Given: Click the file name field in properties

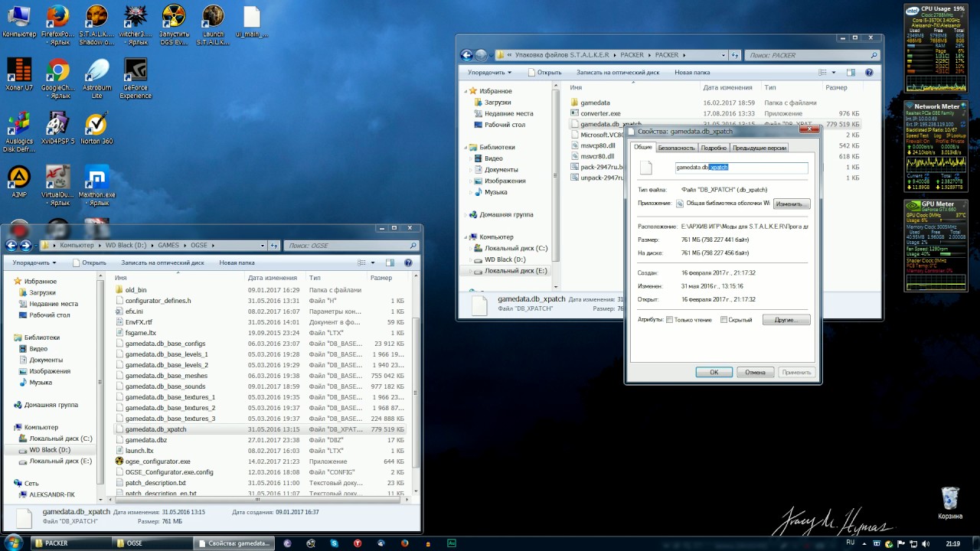Looking at the screenshot, I should (x=741, y=167).
